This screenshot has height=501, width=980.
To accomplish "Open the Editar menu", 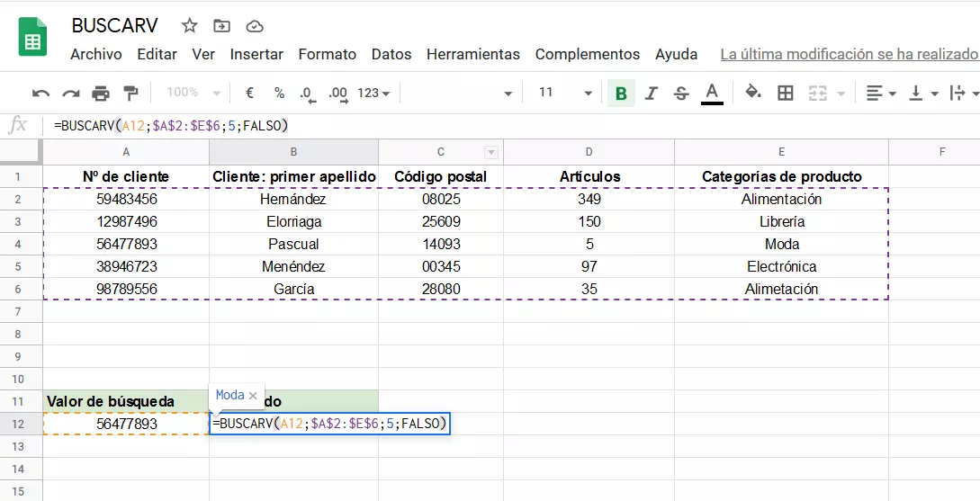I will click(157, 54).
